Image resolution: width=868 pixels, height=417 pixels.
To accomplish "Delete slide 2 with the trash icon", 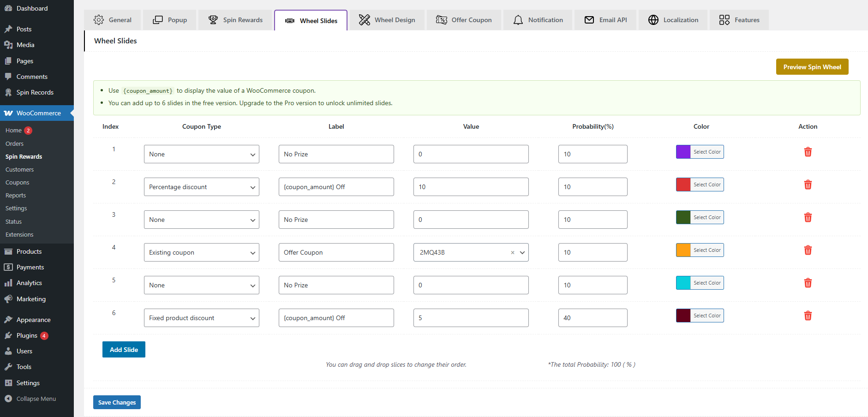I will (x=808, y=185).
